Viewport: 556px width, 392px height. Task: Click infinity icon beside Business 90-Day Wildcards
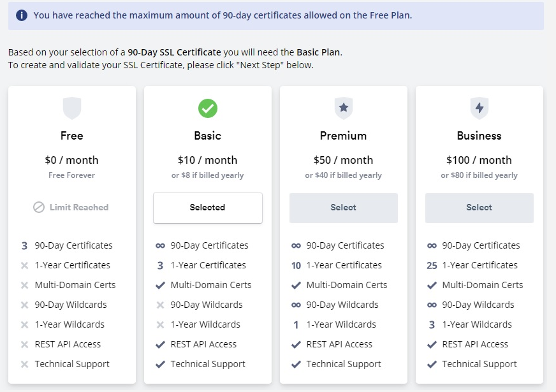[432, 305]
